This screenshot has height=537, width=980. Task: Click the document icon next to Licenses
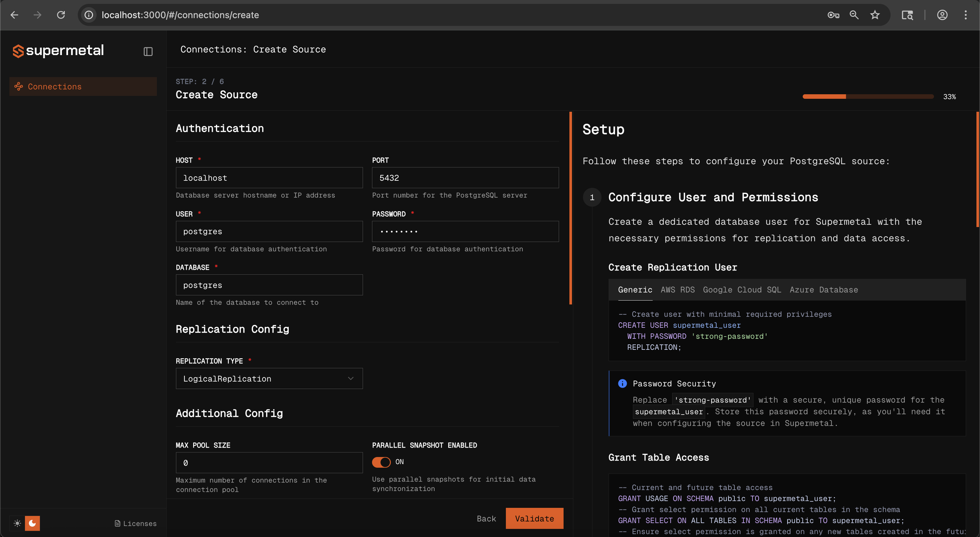[117, 523]
